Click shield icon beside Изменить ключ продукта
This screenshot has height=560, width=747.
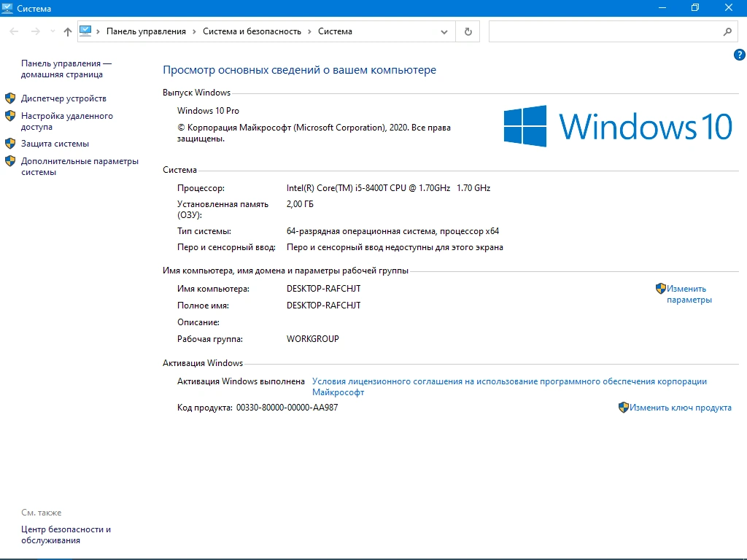point(624,408)
